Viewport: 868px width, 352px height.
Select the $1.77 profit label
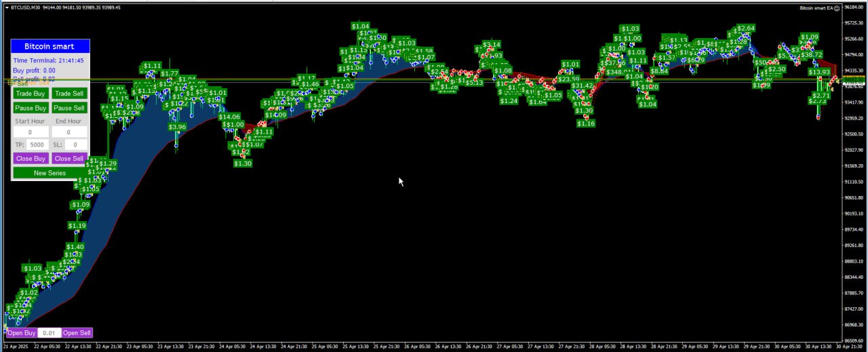tap(170, 73)
